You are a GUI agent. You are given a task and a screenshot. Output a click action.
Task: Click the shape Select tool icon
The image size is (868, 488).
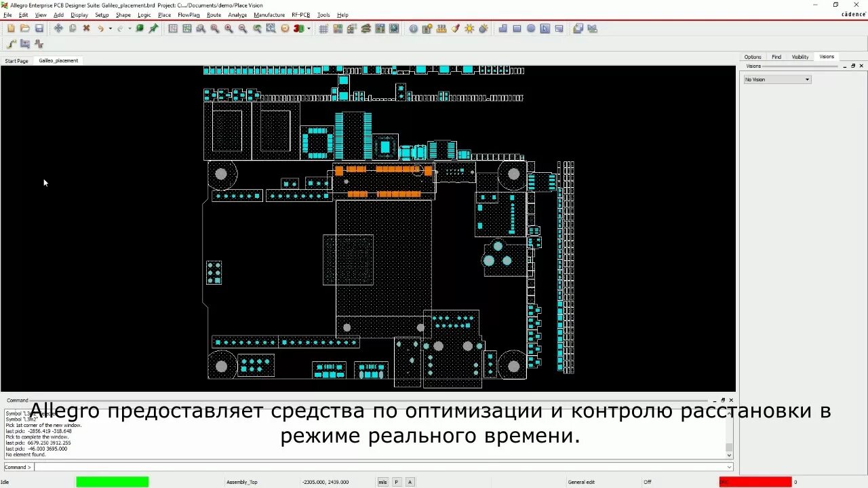click(x=545, y=28)
